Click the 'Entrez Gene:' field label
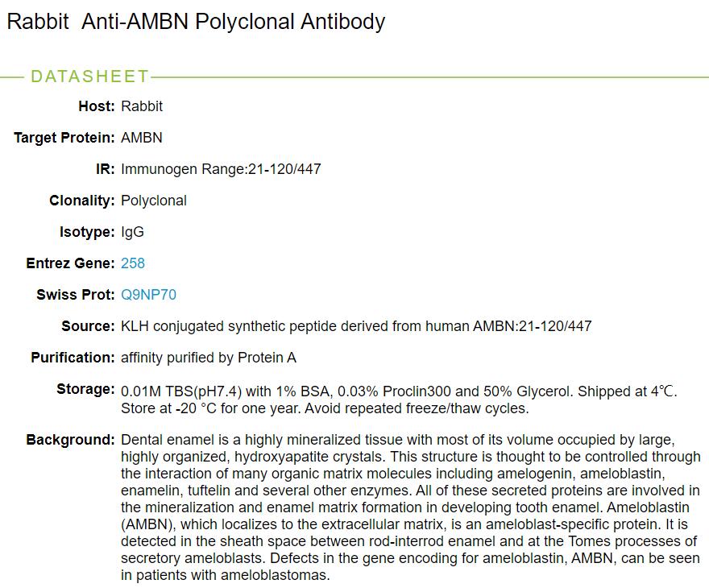This screenshot has width=709, height=588. 71,263
